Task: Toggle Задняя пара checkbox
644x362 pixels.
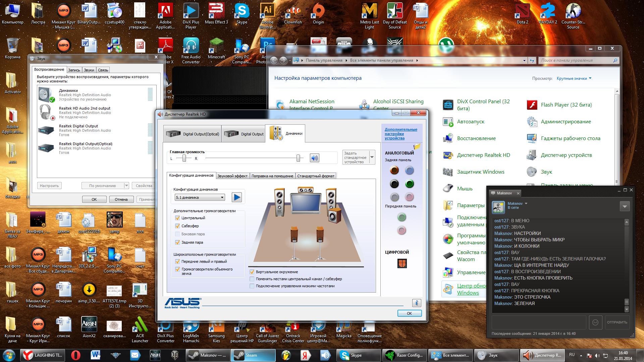Action: click(177, 242)
